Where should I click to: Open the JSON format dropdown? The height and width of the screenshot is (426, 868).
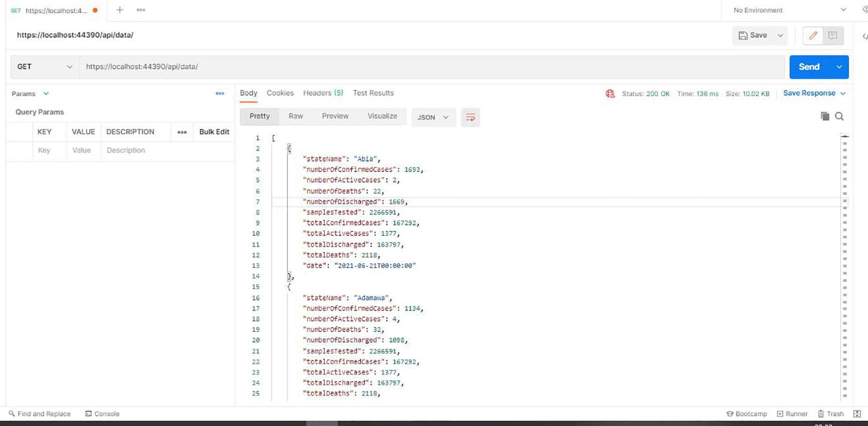pyautogui.click(x=433, y=118)
